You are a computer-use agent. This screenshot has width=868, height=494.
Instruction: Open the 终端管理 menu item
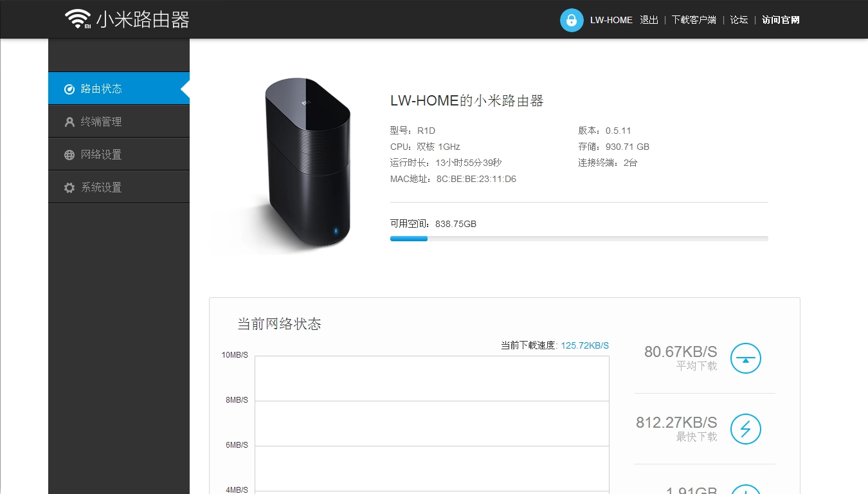pos(119,121)
